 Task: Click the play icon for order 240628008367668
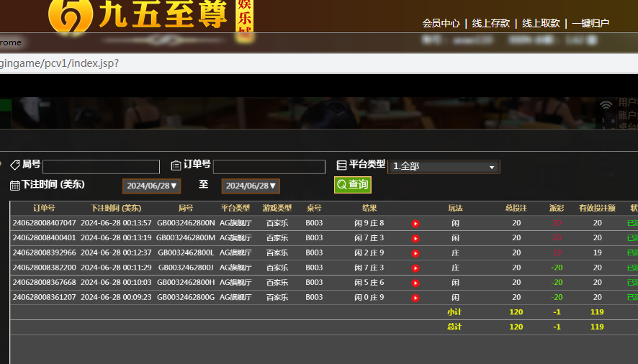tap(415, 283)
